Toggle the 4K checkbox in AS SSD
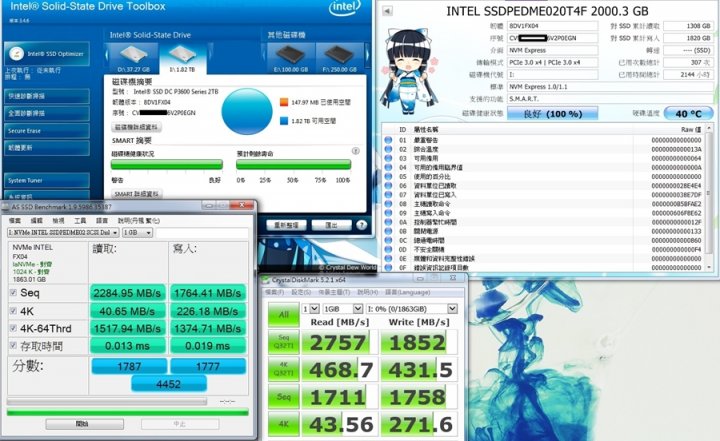Viewport: 720px width, 441px height. coord(13,311)
